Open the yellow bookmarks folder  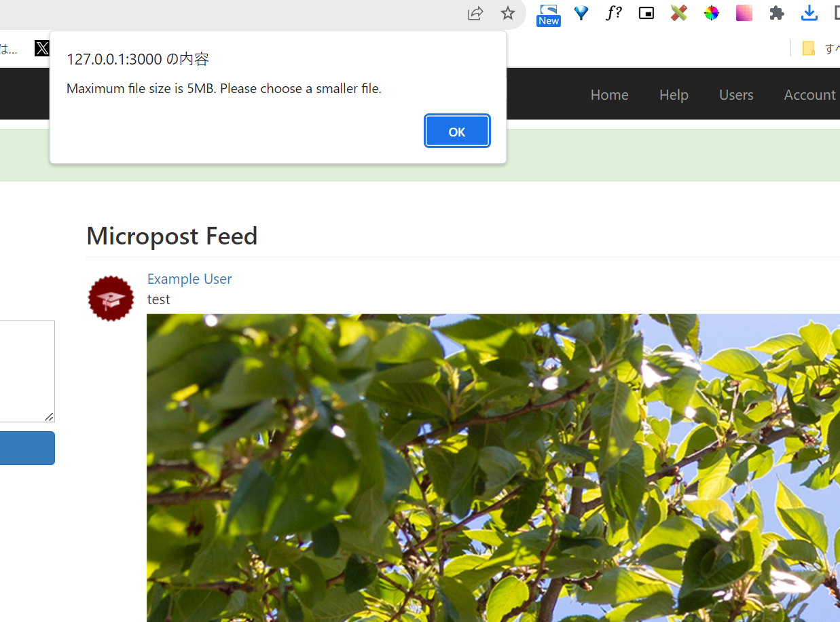(x=808, y=48)
